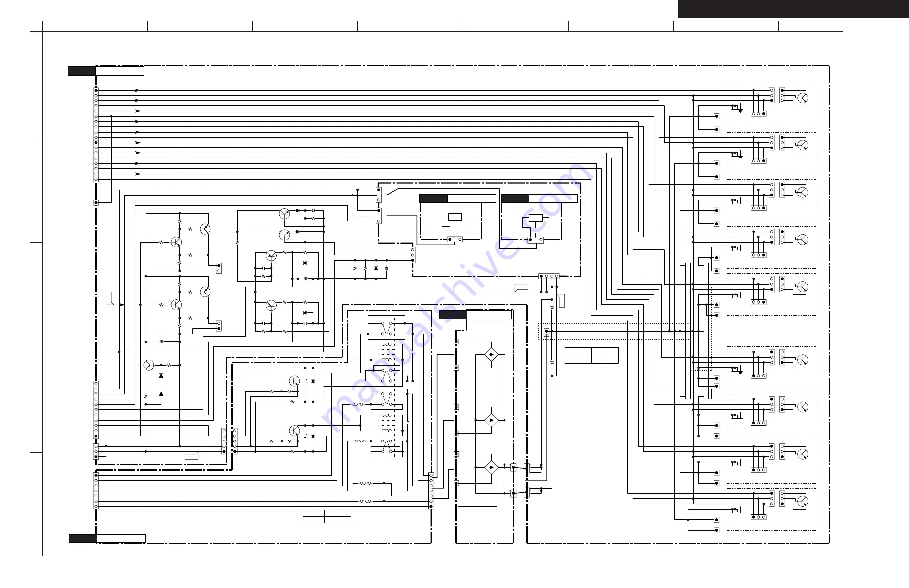Select the transistor with two stacked diodes beside it

[x=149, y=365]
